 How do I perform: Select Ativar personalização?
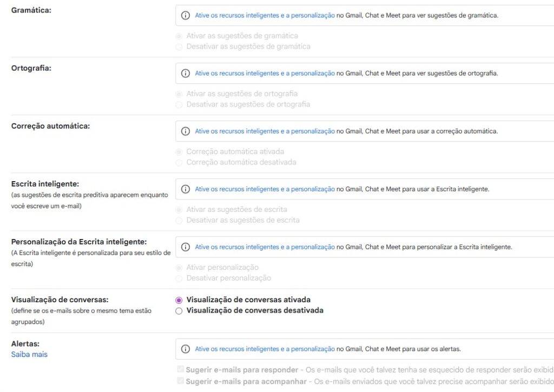coord(179,267)
